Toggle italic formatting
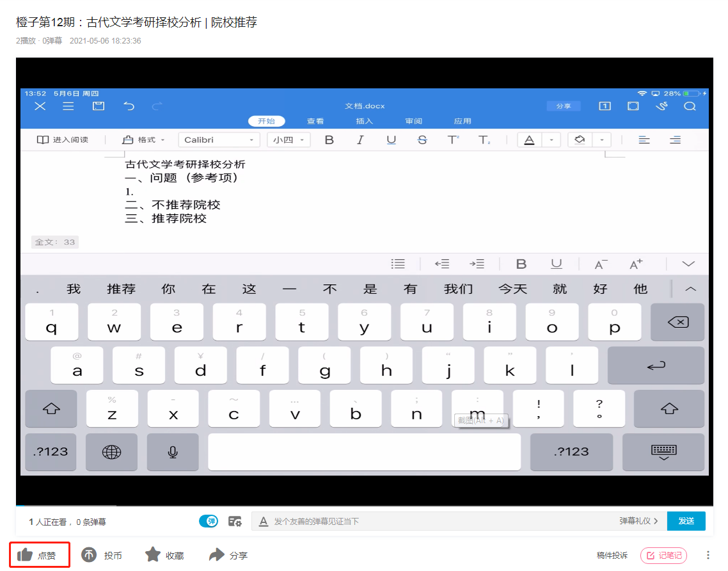This screenshot has width=728, height=571. pyautogui.click(x=360, y=140)
